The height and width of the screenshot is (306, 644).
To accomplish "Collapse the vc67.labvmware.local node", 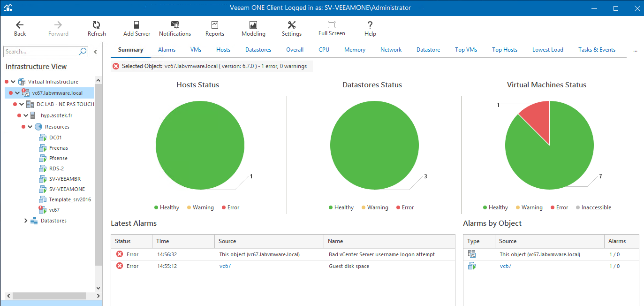I will pos(17,93).
